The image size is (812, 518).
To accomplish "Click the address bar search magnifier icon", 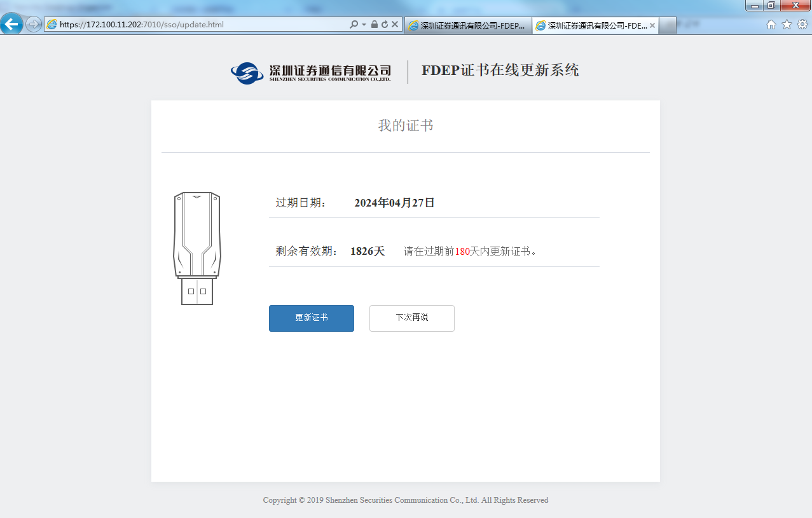I will coord(354,25).
